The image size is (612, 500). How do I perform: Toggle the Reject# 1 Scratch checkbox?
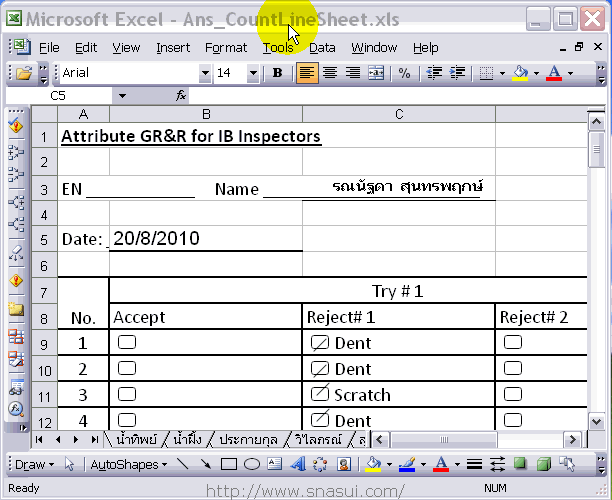(320, 394)
